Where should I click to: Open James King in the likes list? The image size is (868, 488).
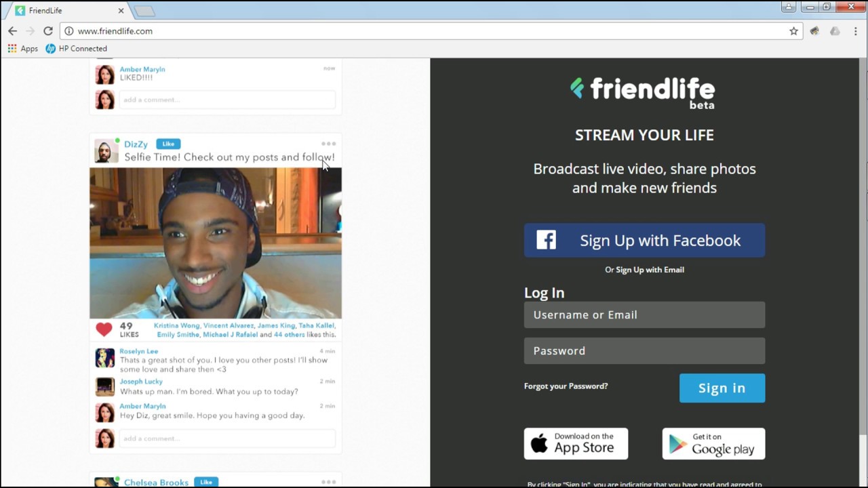click(x=275, y=326)
